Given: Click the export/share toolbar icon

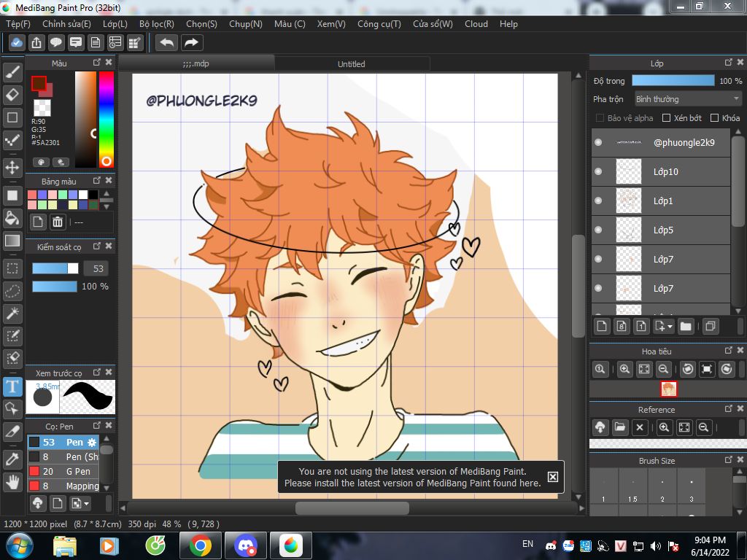Looking at the screenshot, I should click(36, 43).
